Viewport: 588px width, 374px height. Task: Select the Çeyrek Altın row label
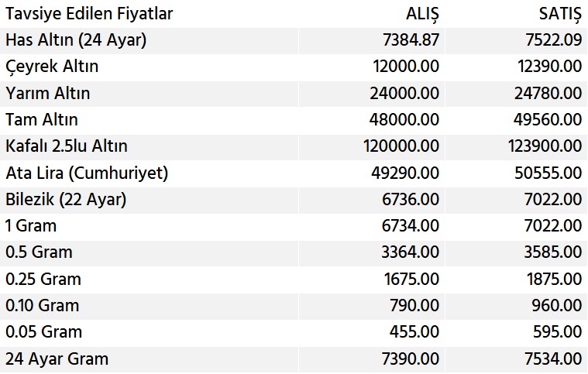52,67
